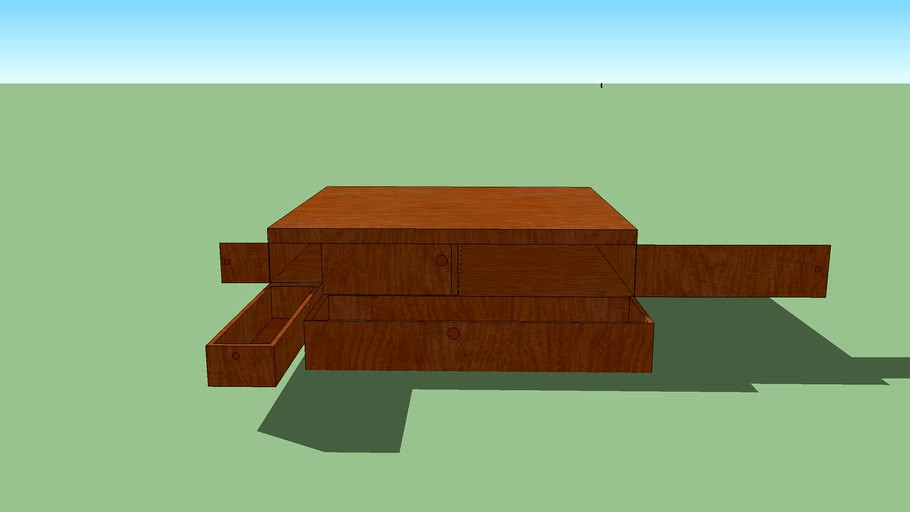Select the knob on the long right extended panel
Screen dimensions: 910x512
click(818, 269)
